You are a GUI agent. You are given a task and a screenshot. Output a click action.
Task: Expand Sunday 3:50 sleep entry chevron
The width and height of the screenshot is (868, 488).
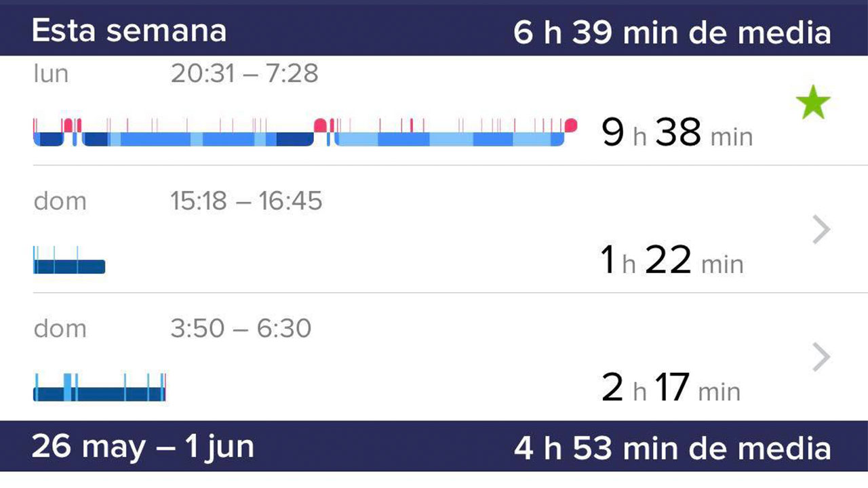click(821, 357)
